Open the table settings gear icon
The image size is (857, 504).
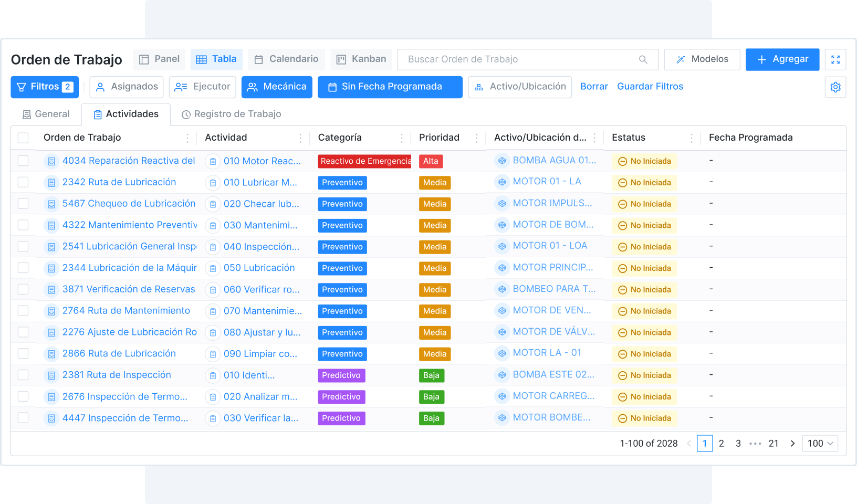coord(835,87)
